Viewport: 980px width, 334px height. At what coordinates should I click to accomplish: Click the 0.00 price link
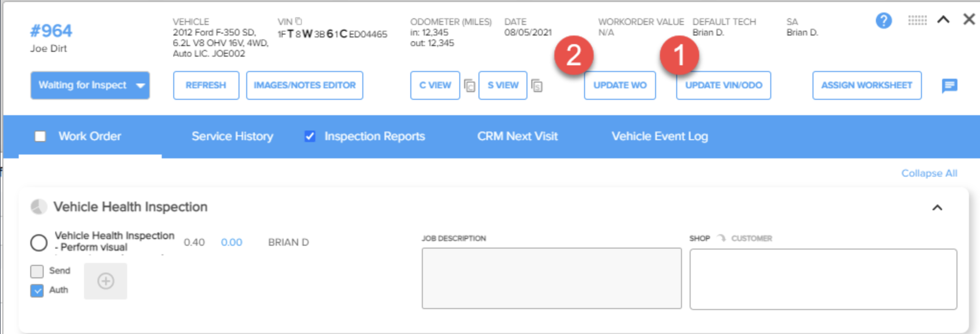pos(231,242)
